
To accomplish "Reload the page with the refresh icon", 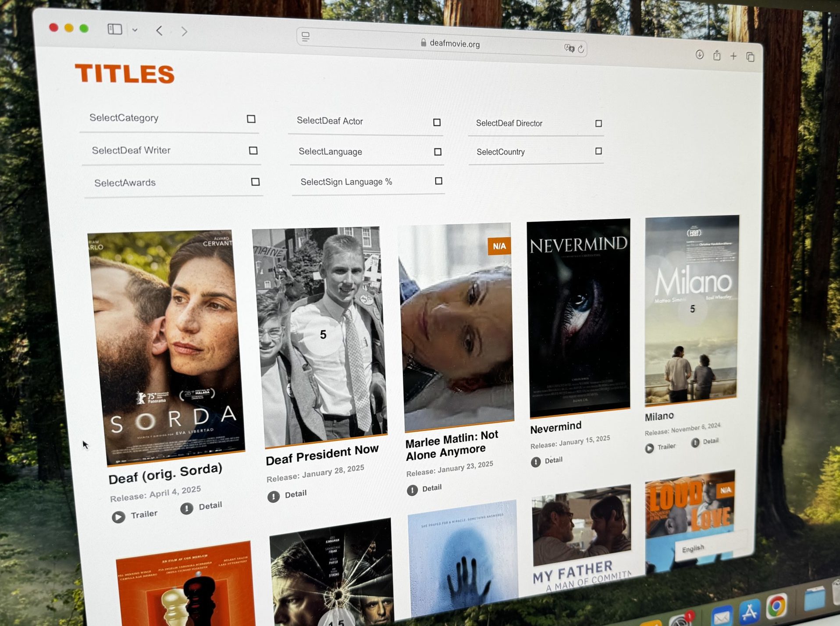I will click(x=581, y=49).
